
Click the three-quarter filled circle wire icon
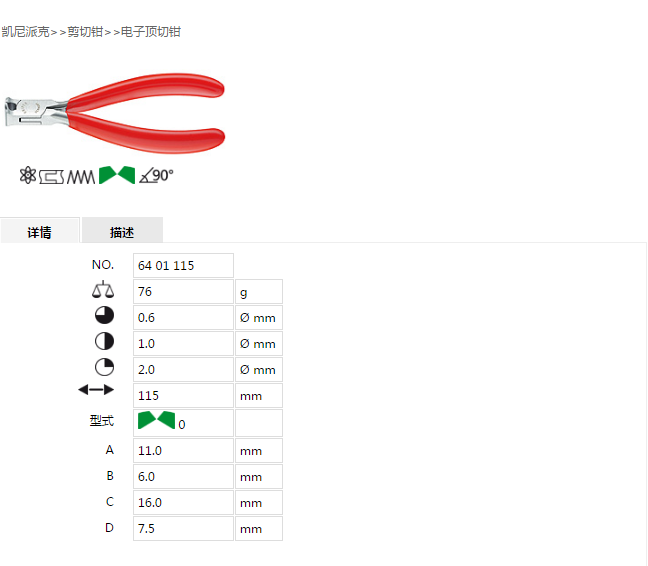coord(104,316)
